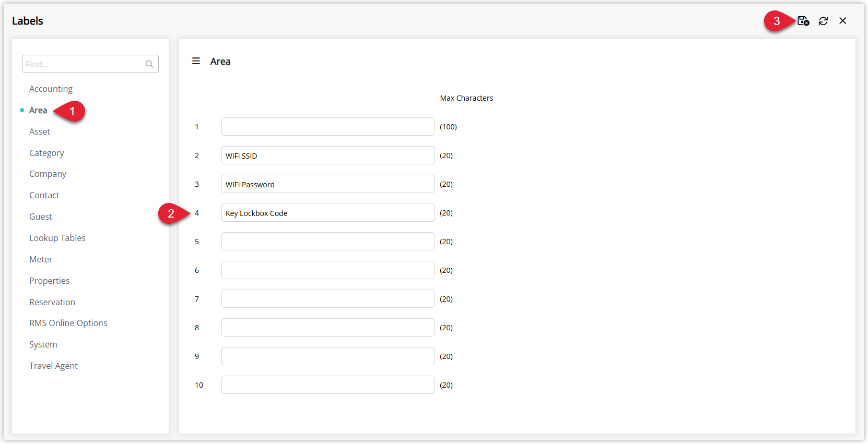Click the empty label 7 field
The height and width of the screenshot is (444, 868).
[x=328, y=299]
